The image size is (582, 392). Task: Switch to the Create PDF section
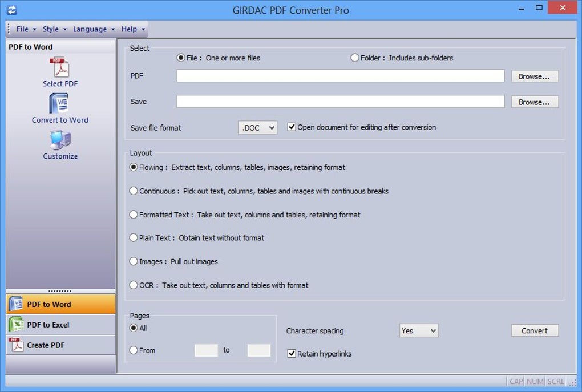tap(61, 345)
